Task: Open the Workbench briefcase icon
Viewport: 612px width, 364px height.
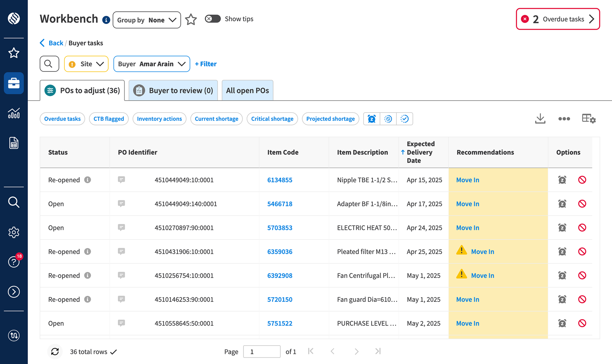Action: (14, 83)
